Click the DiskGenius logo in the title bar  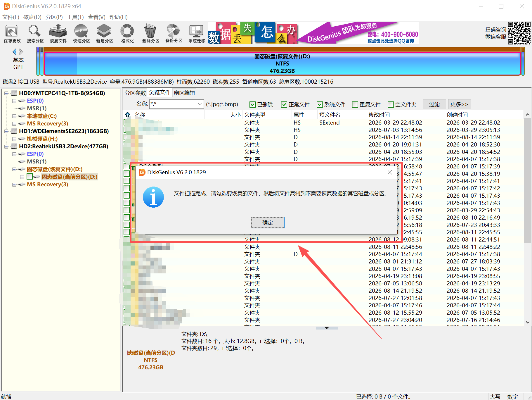click(x=6, y=6)
